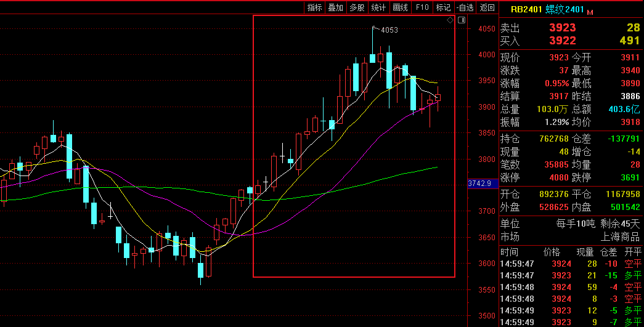Click the 买入 bid price 3922
Viewport: 644px width, 327px height.
pyautogui.click(x=562, y=41)
